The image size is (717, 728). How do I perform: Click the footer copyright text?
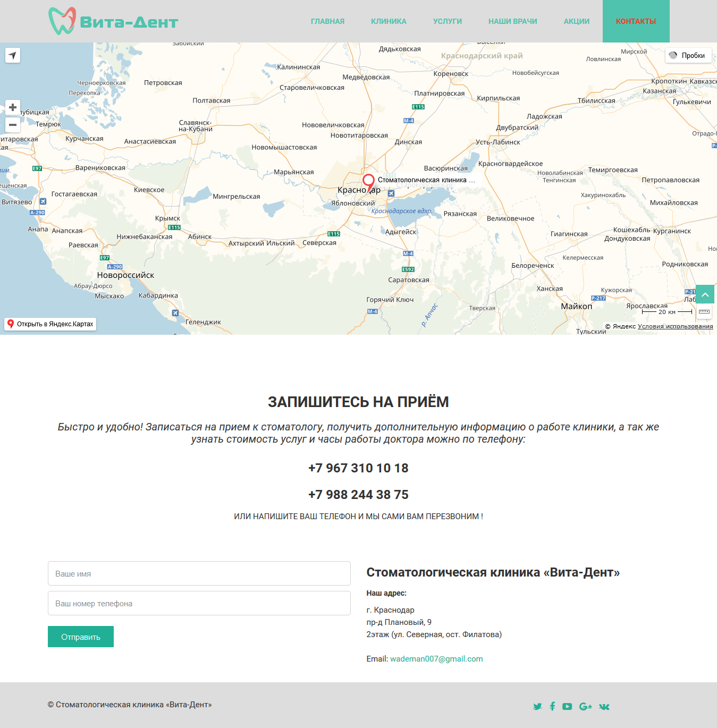[x=130, y=705]
